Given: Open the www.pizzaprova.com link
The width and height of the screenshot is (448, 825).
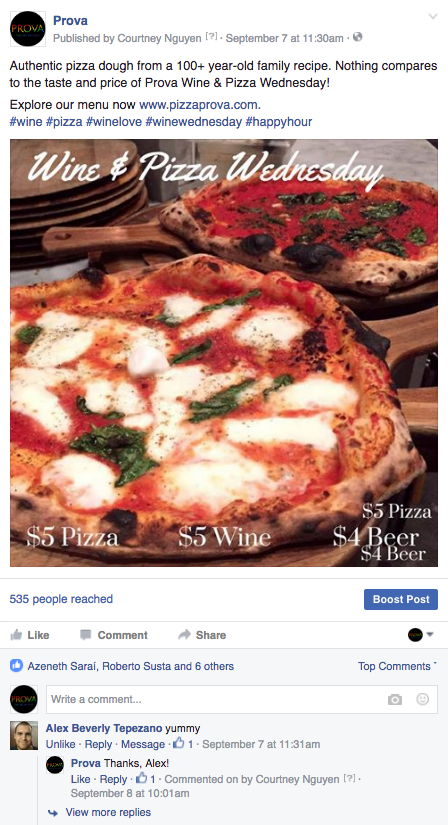Looking at the screenshot, I should pyautogui.click(x=200, y=104).
